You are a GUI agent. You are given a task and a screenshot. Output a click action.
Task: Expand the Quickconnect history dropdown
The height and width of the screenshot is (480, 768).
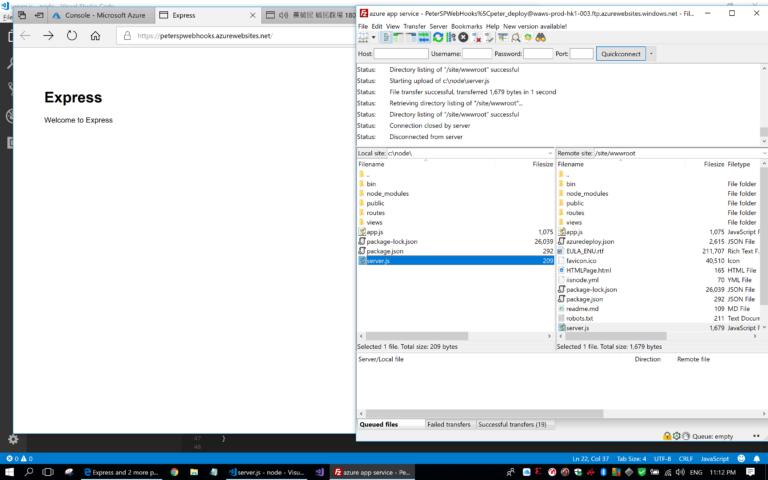pyautogui.click(x=651, y=54)
